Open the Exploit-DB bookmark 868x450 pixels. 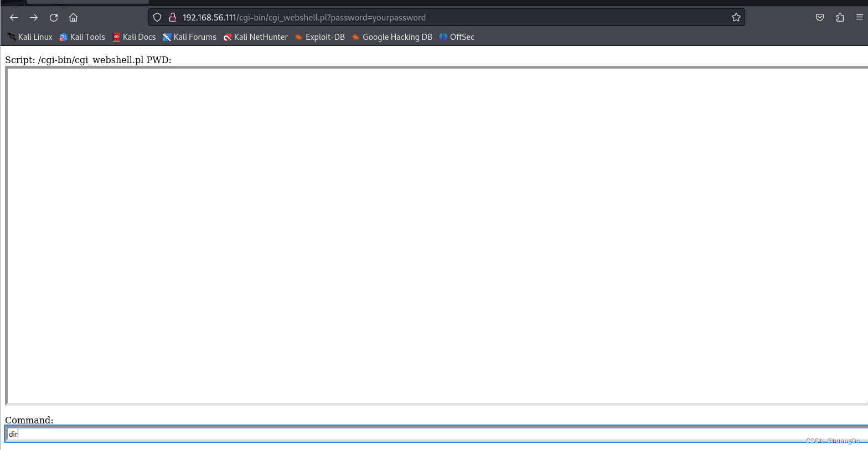(x=319, y=37)
